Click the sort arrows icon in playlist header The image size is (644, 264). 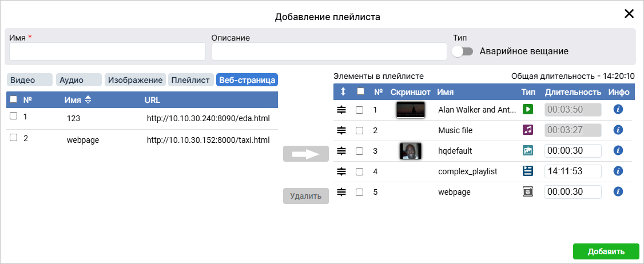pos(343,93)
